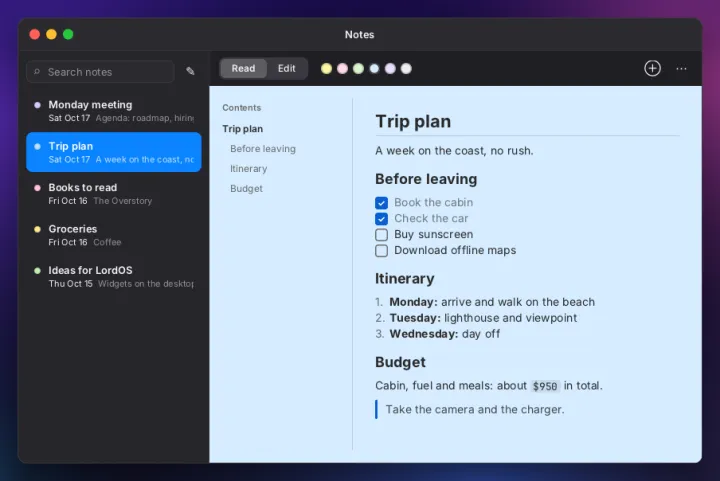Click the purple dot beside Monday meeting
Image resolution: width=720 pixels, height=481 pixels.
tap(37, 105)
